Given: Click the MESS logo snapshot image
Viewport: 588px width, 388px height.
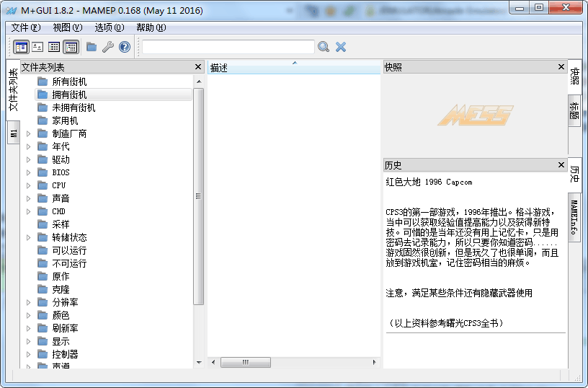Looking at the screenshot, I should coord(475,115).
